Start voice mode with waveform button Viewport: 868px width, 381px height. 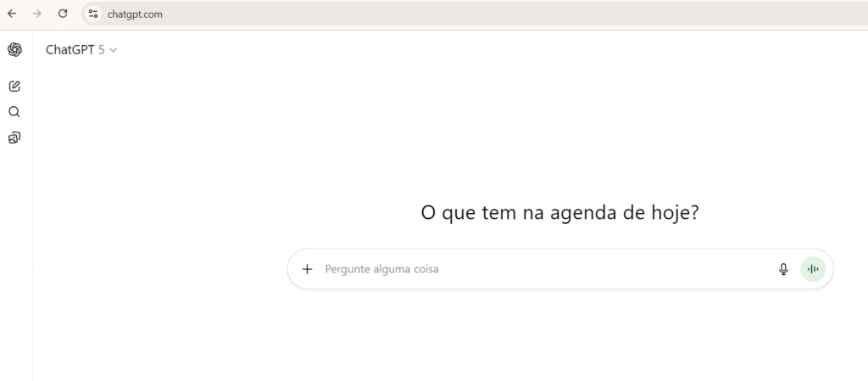coord(813,269)
